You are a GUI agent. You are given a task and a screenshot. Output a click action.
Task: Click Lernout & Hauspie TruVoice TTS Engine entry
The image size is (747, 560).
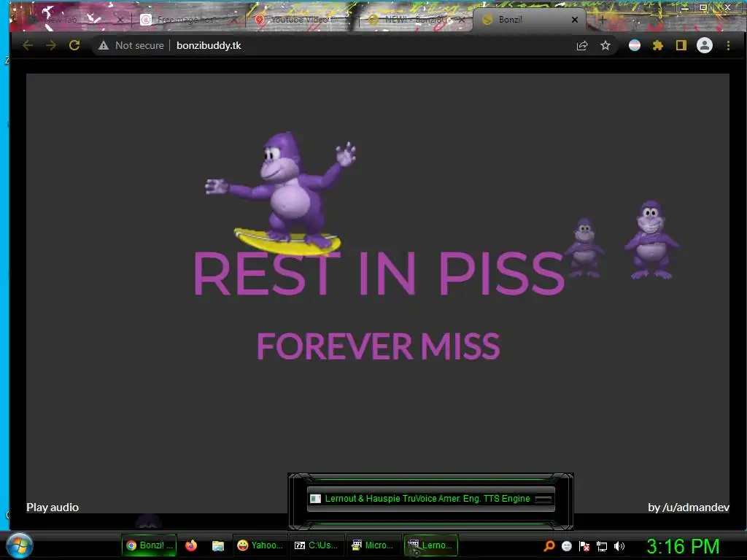pyautogui.click(x=430, y=499)
